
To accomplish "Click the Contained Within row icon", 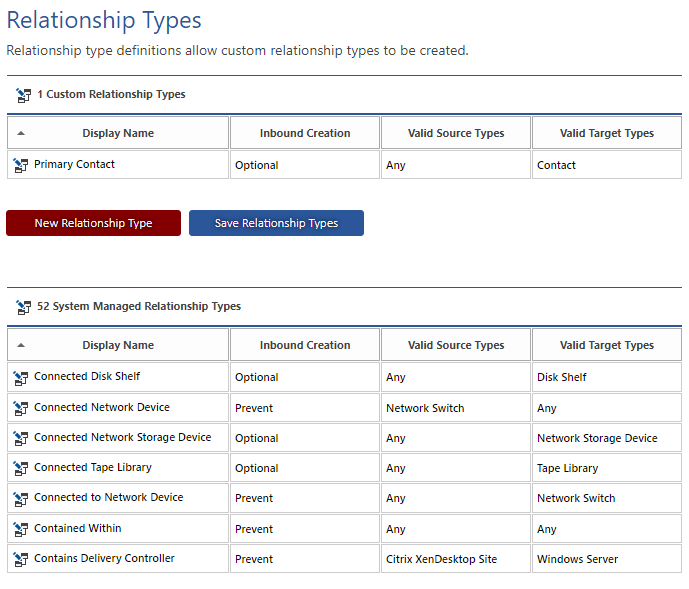I will coord(20,529).
